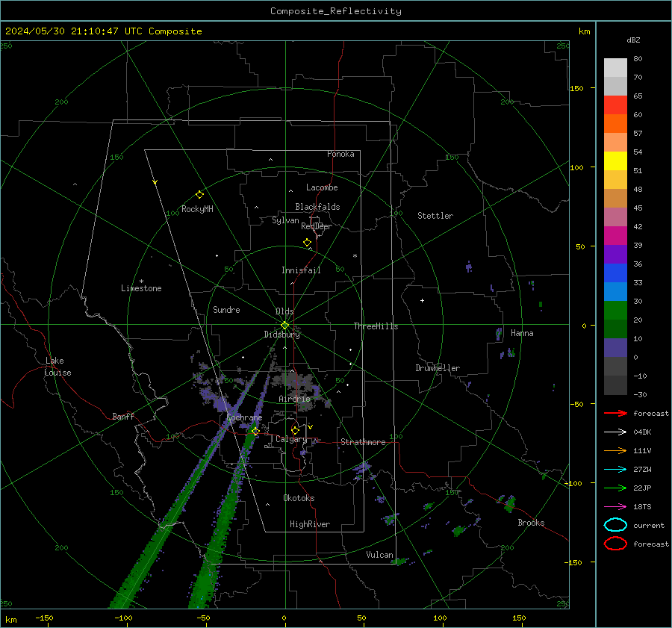Click the Brooks city label
The image size is (672, 628).
(531, 523)
